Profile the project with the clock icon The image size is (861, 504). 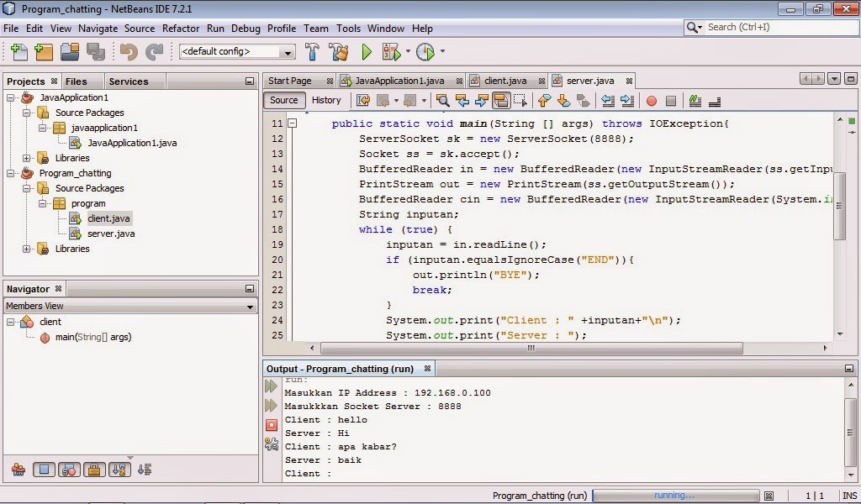pos(425,51)
